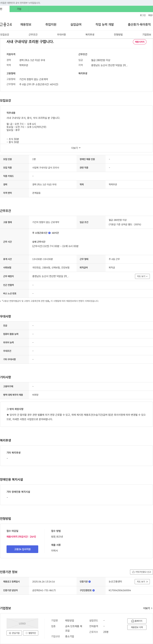
Task: Click the 국민연금, 고용보험, 산재보험, 건강보험 text
Action: coord(51,267)
